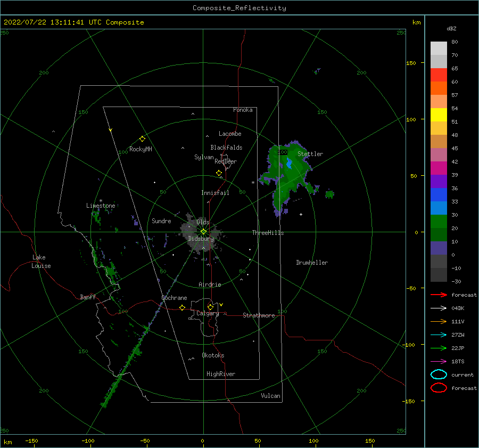Screen dimensions: 479x448
Task: Click the Sylvan label
Action: click(x=204, y=157)
